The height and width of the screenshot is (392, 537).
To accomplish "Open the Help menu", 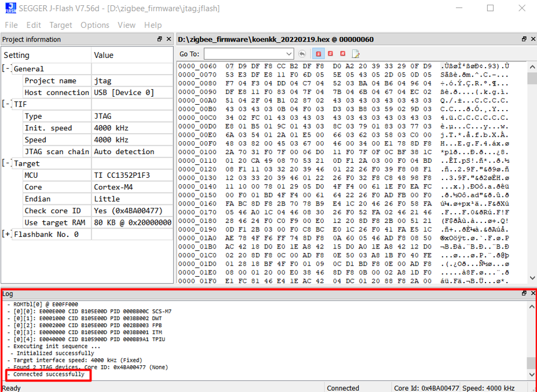I will (153, 25).
